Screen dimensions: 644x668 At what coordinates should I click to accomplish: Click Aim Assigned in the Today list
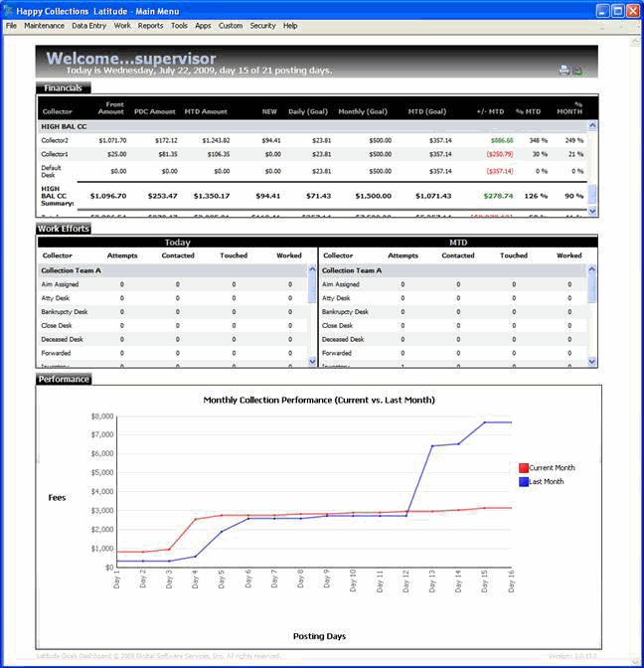[x=60, y=284]
